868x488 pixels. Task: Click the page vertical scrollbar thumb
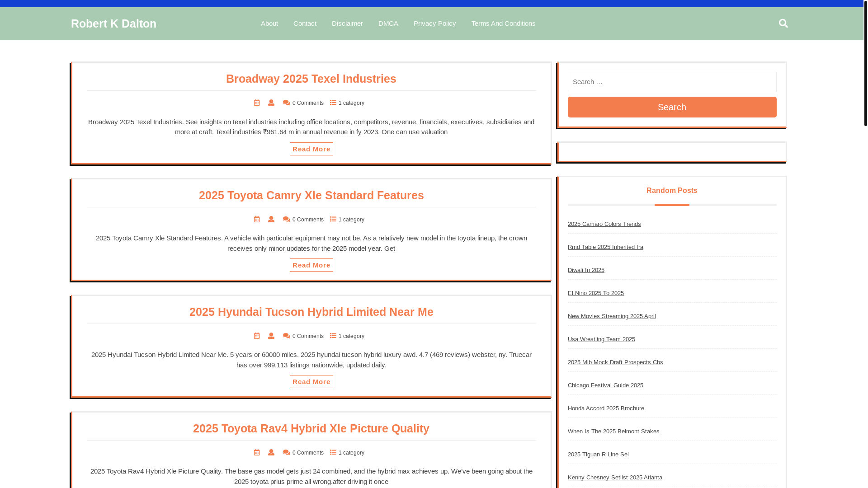pyautogui.click(x=865, y=63)
